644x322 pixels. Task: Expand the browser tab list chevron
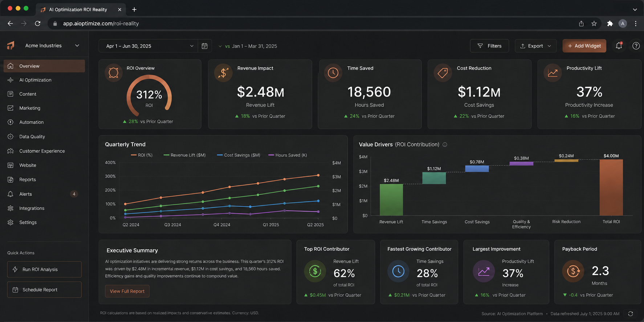coord(635,10)
